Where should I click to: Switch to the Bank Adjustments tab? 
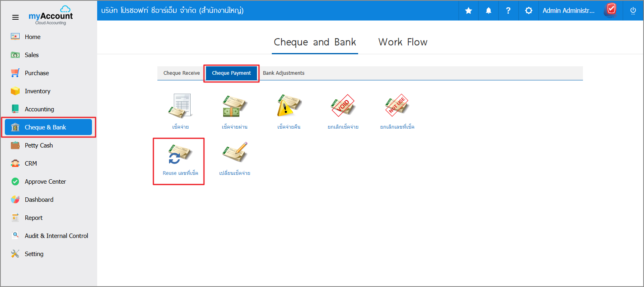click(283, 73)
